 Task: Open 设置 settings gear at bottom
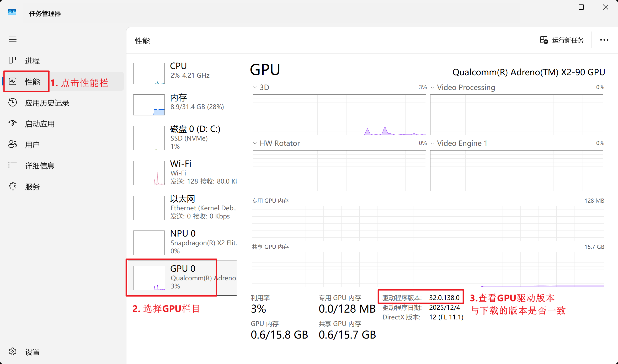[13, 352]
